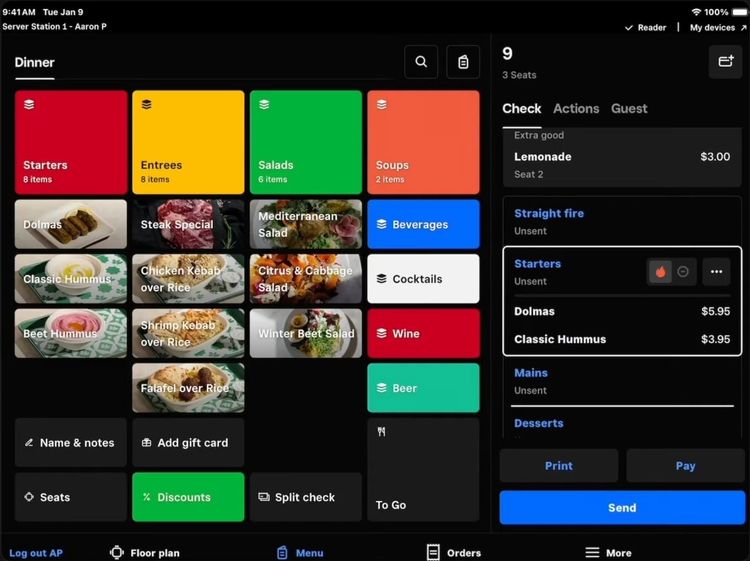Tap the green Discounts button
The height and width of the screenshot is (561, 750).
[188, 497]
